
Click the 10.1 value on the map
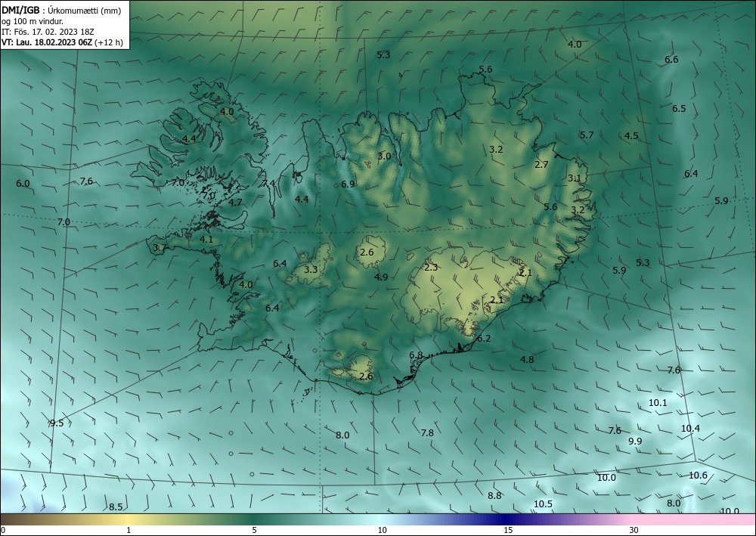point(658,402)
